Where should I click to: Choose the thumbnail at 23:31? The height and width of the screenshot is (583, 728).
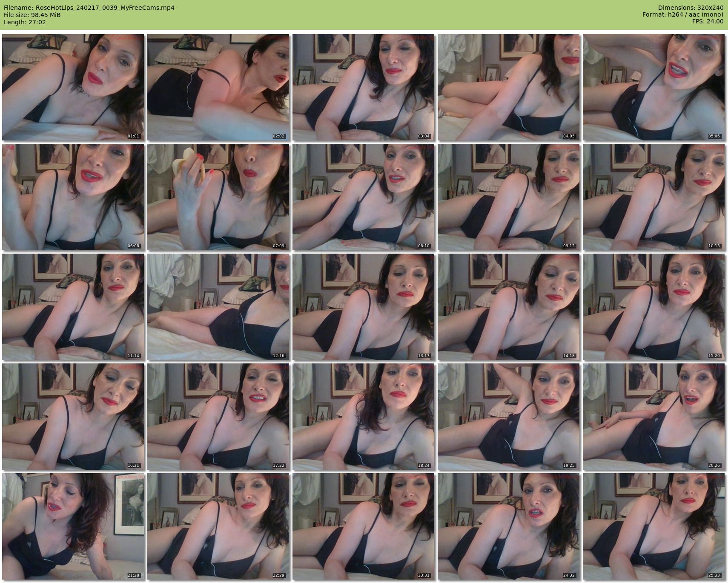click(x=364, y=526)
